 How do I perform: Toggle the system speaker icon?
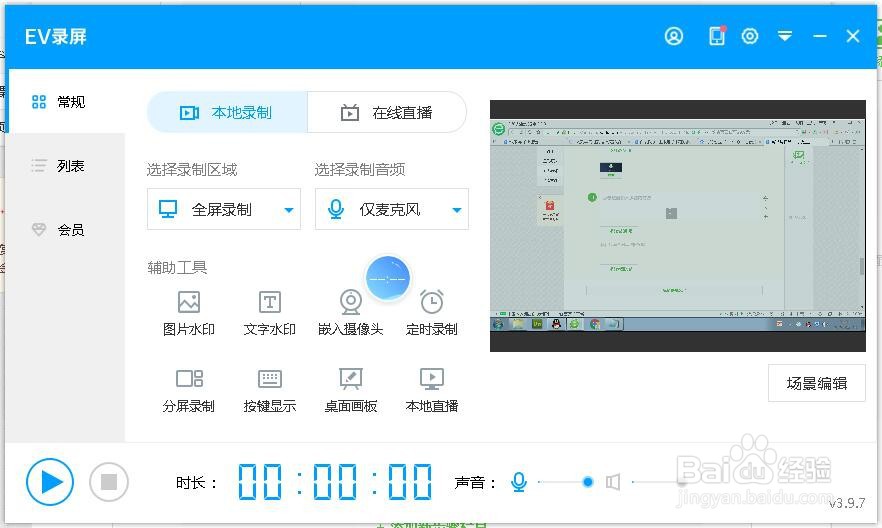[x=613, y=482]
